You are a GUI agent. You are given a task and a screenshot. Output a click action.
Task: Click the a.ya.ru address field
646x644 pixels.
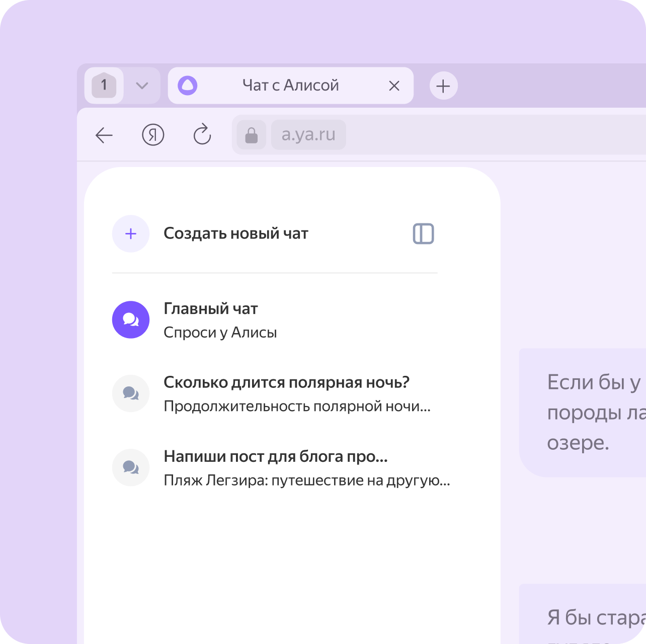[x=308, y=135]
